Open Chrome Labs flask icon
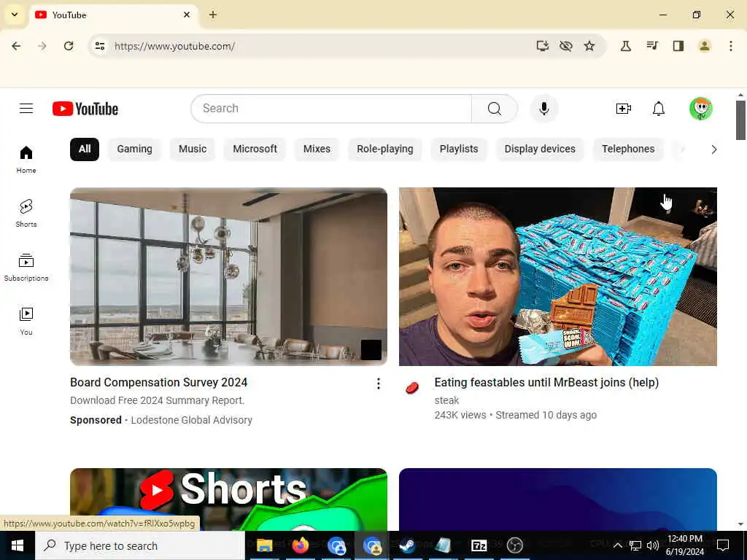The image size is (747, 560). [625, 46]
